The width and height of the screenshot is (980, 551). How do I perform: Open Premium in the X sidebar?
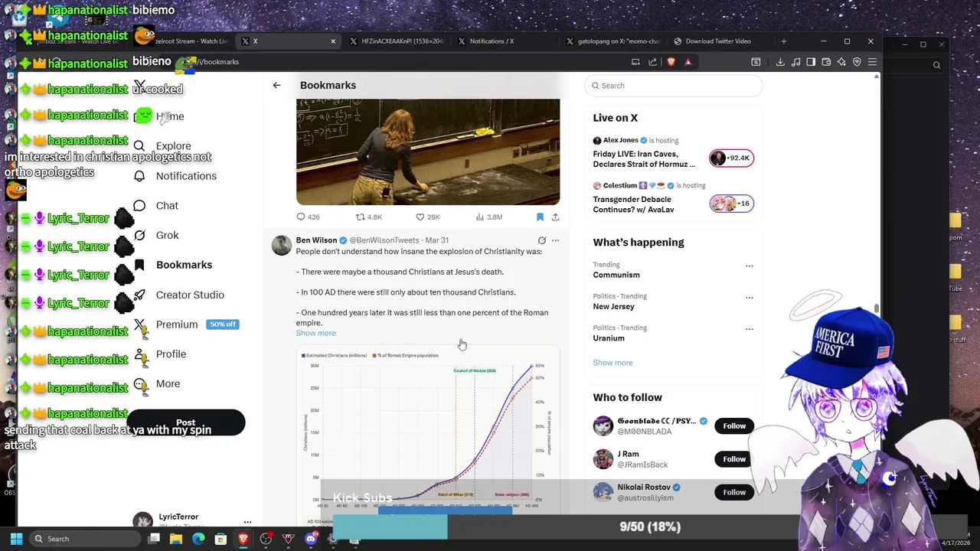[x=186, y=324]
